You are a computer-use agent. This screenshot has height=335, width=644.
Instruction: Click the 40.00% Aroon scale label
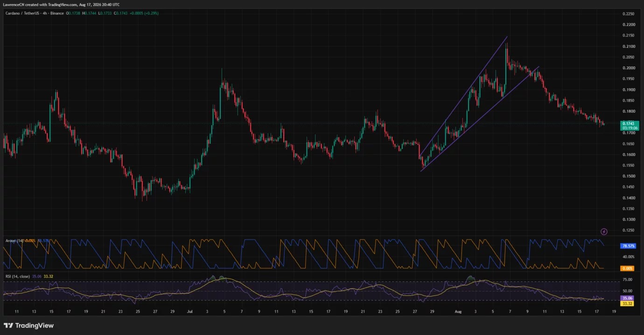(x=628, y=257)
